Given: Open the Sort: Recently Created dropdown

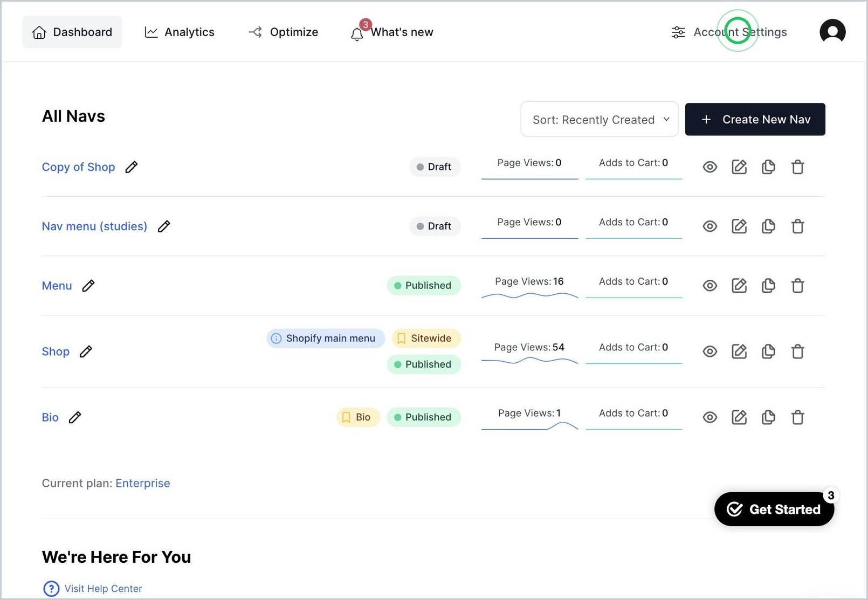Looking at the screenshot, I should (600, 119).
